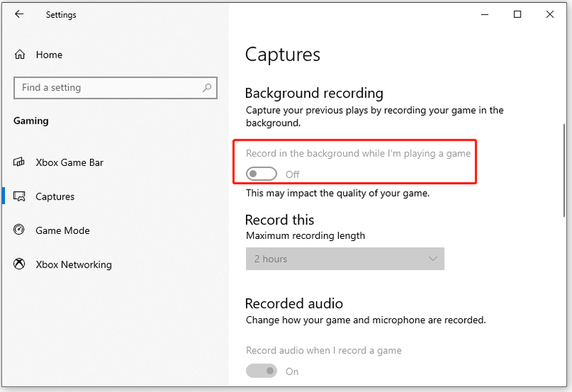The height and width of the screenshot is (392, 572).
Task: Click the Find a setting field
Action: pyautogui.click(x=115, y=87)
